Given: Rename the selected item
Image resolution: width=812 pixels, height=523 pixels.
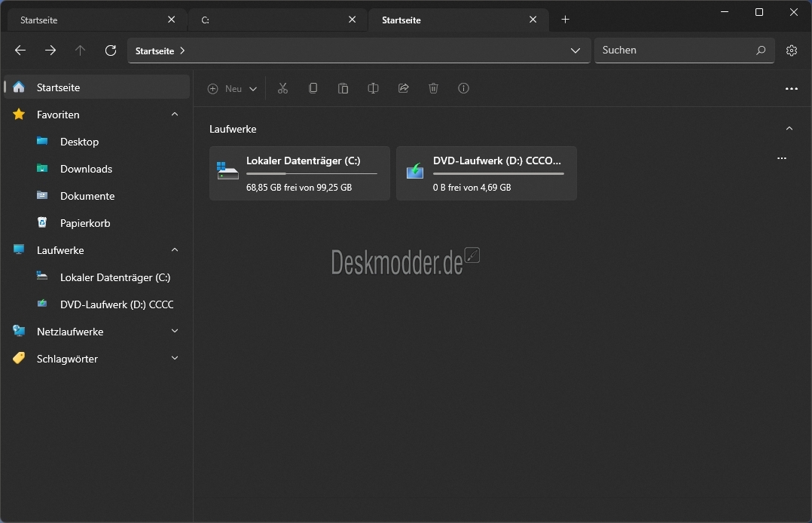Looking at the screenshot, I should (373, 88).
